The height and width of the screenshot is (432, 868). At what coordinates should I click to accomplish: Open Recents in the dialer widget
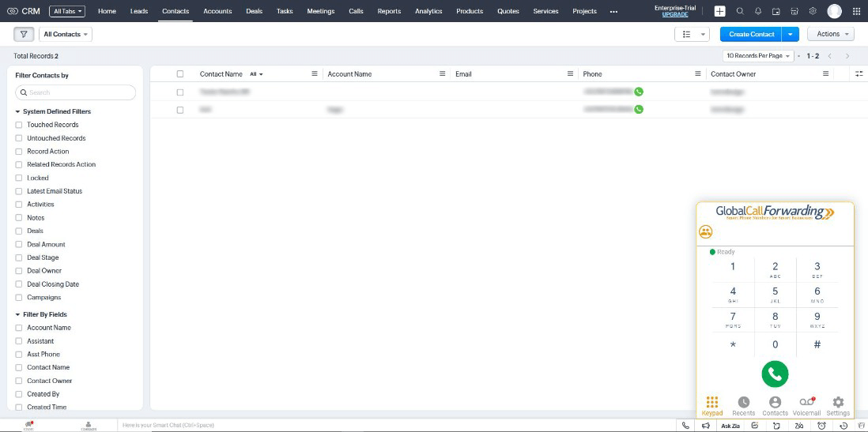743,407
